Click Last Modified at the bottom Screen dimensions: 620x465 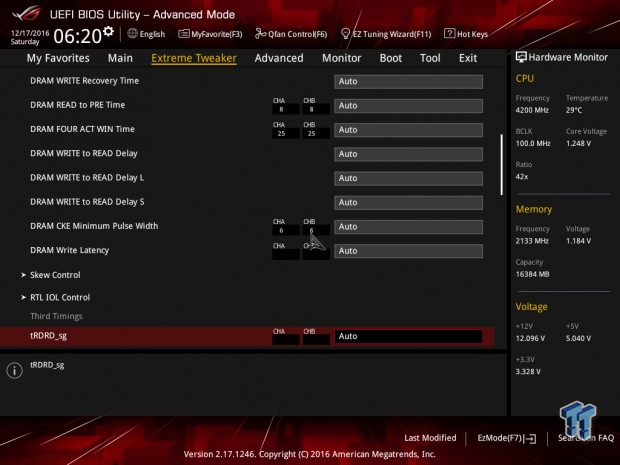[430, 438]
